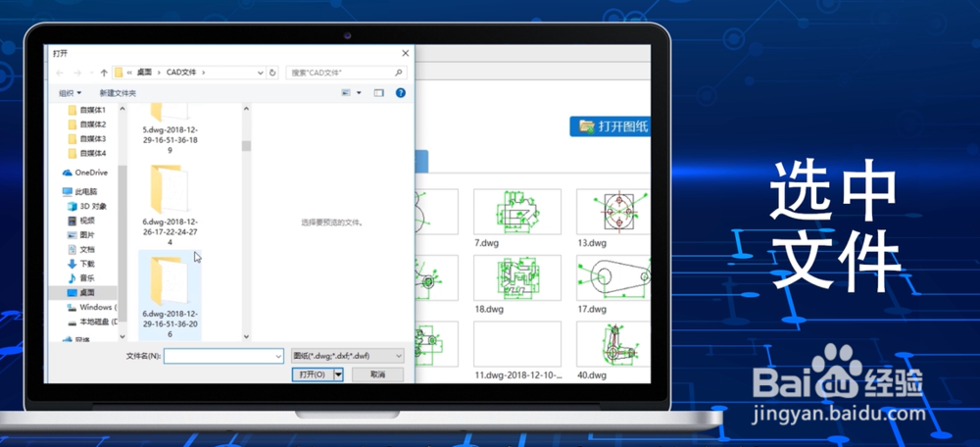This screenshot has height=447, width=980.
Task: Select folder 5.dwg-2018-12-29-16-51-36-189
Action: 170,129
